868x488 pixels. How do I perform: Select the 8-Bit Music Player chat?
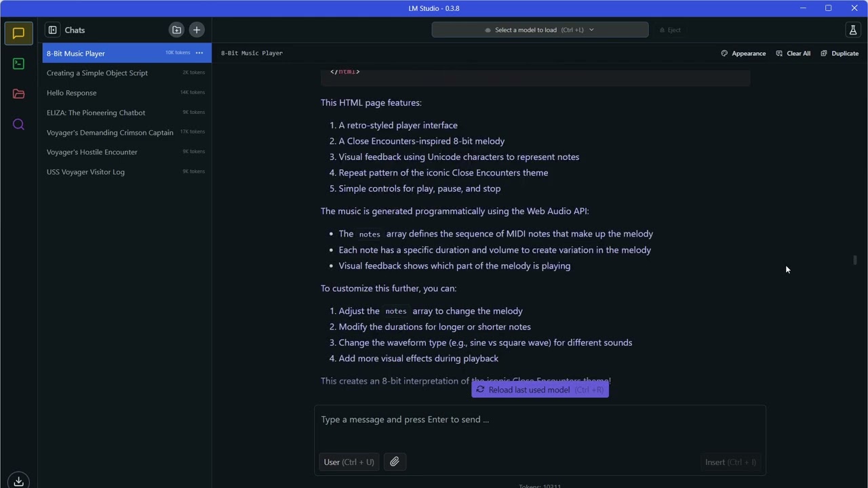(127, 53)
